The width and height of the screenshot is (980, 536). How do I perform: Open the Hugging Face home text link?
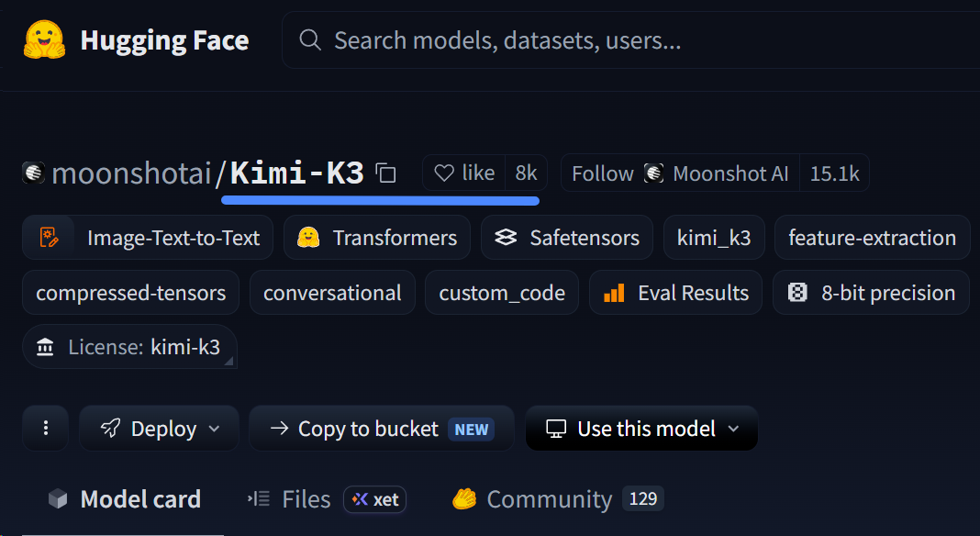(x=164, y=40)
